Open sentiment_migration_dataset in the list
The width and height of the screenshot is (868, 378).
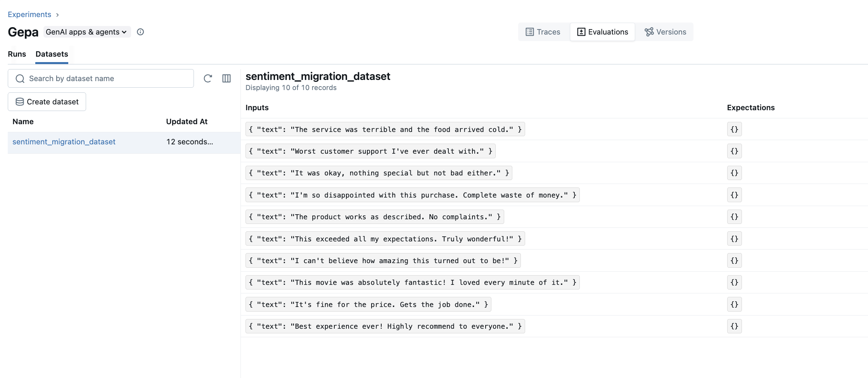point(64,142)
